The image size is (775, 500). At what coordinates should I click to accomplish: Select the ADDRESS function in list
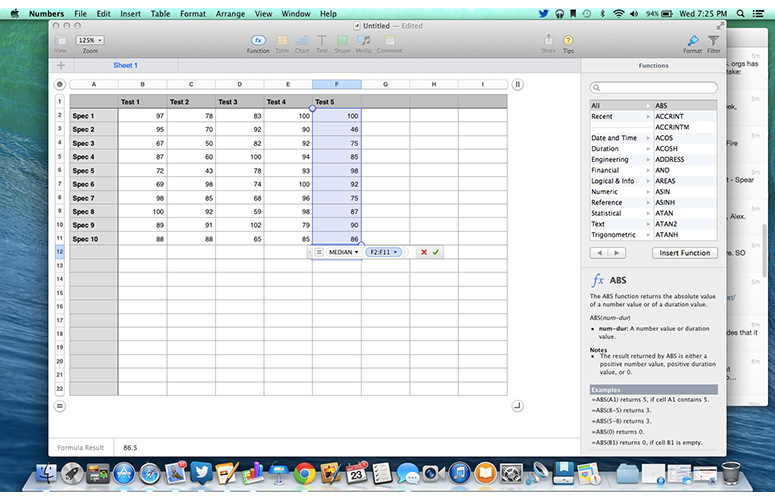(685, 159)
